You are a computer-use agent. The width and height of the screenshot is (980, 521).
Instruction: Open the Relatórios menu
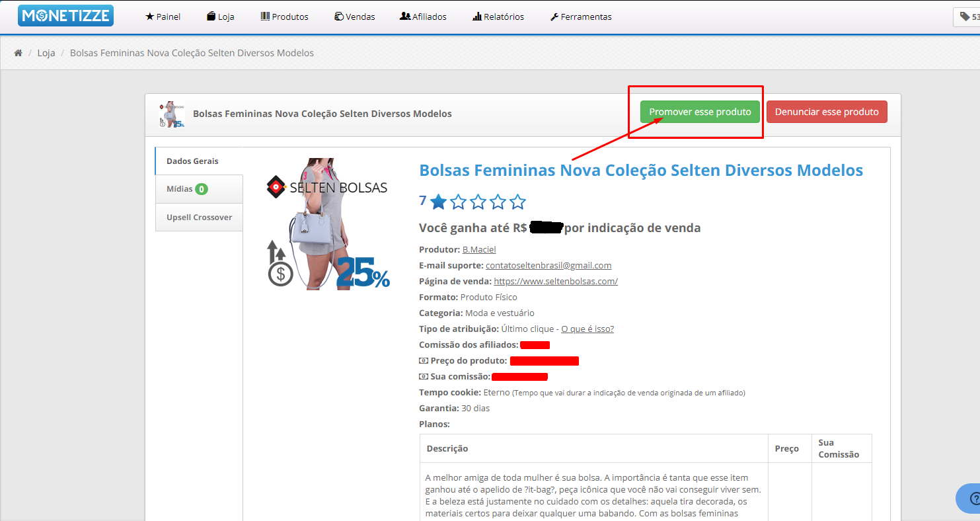click(x=498, y=17)
